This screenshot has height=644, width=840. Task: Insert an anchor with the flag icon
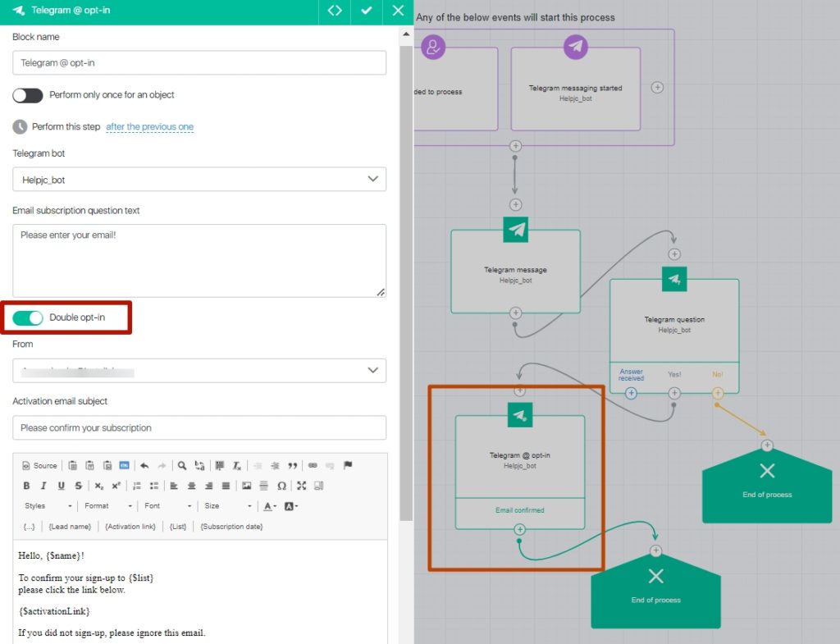[x=348, y=465]
